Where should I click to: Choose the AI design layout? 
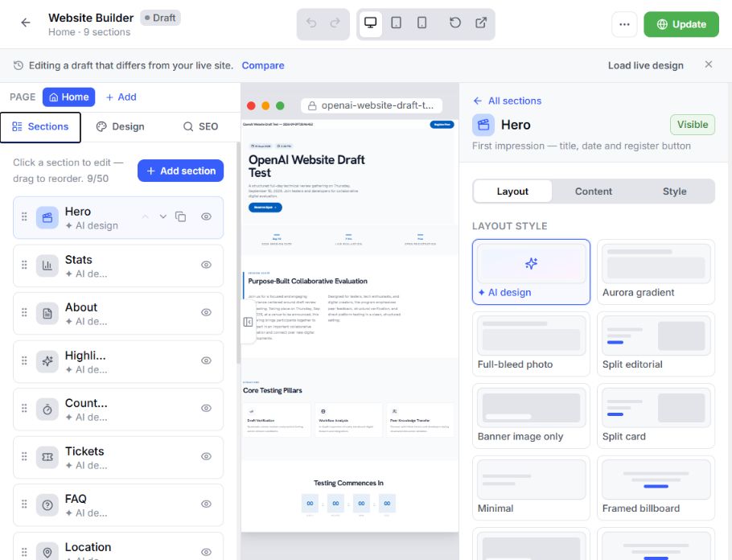(531, 272)
